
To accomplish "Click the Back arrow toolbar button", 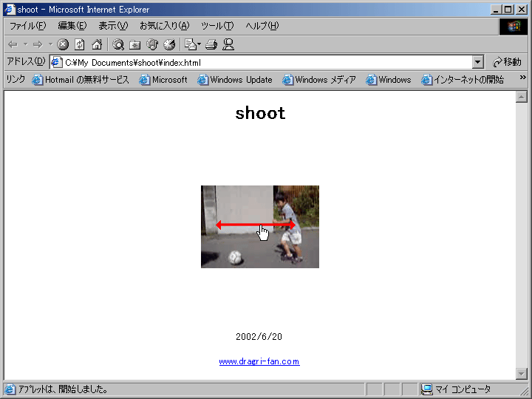I will 13,44.
